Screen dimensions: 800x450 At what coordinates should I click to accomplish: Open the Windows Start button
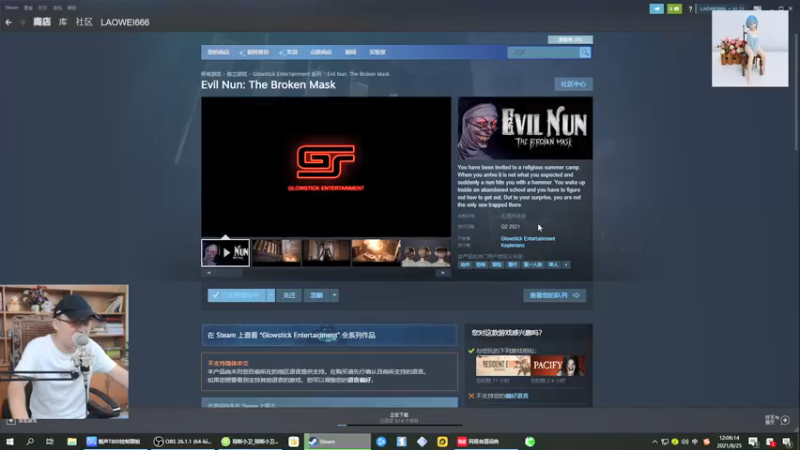point(10,441)
